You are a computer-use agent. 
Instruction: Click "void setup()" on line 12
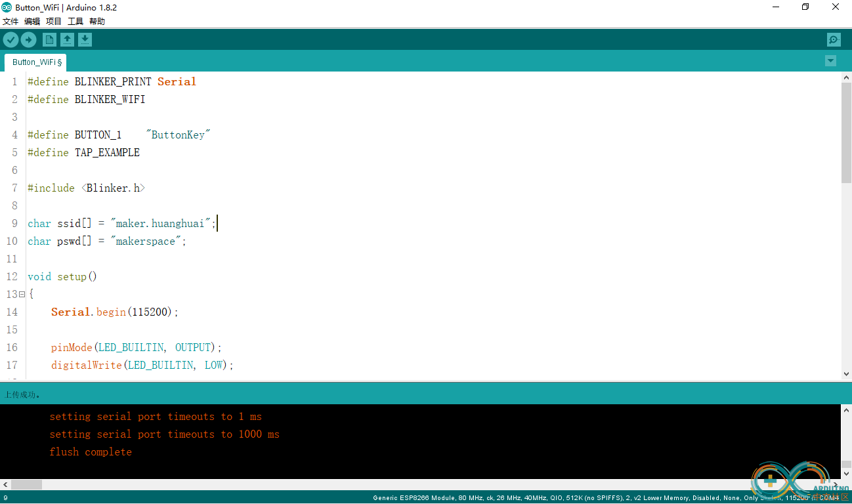coord(62,277)
